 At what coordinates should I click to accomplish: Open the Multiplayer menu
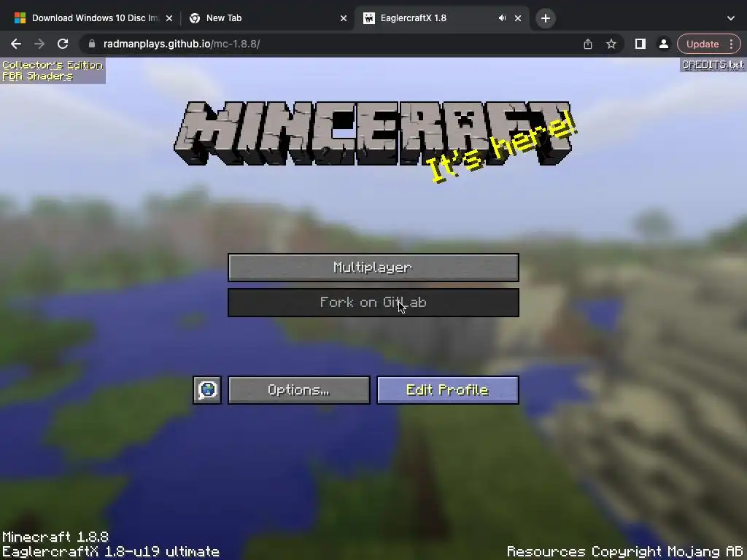[x=373, y=268]
